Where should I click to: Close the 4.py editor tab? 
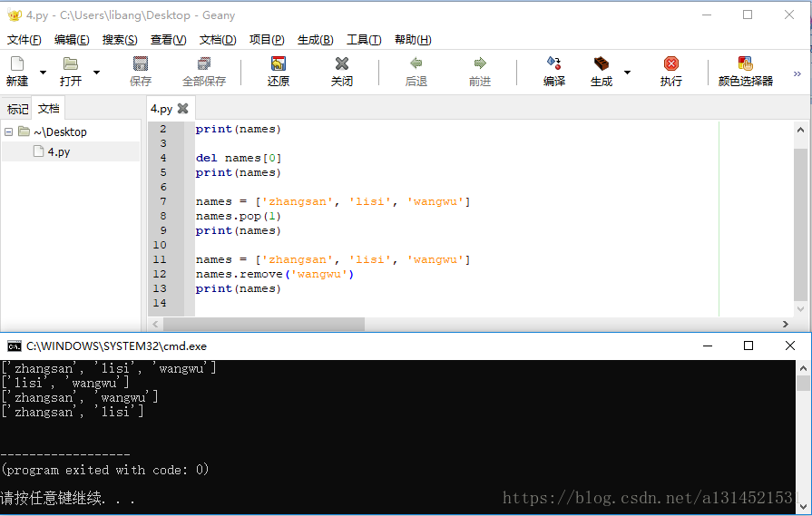click(182, 108)
